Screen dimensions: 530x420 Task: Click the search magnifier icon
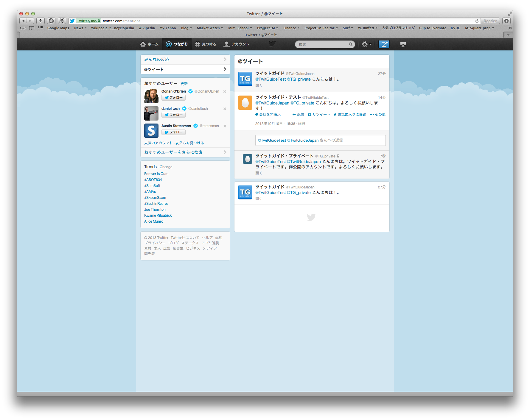[351, 44]
